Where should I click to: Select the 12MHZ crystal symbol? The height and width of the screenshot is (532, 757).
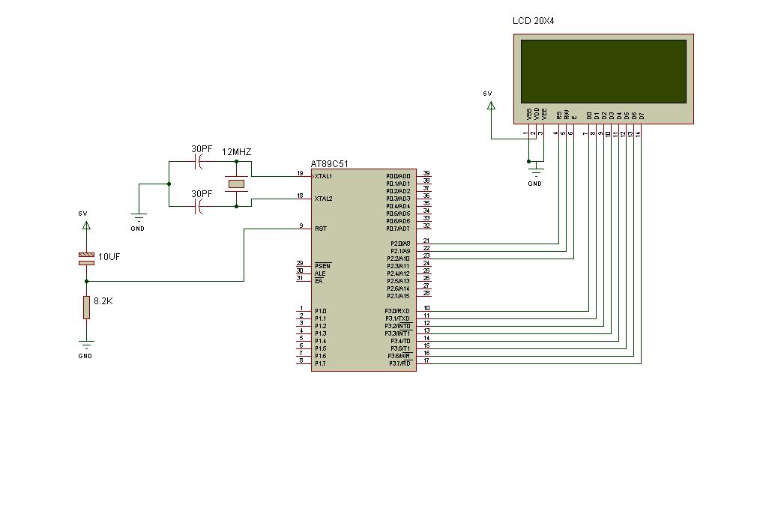pyautogui.click(x=236, y=184)
